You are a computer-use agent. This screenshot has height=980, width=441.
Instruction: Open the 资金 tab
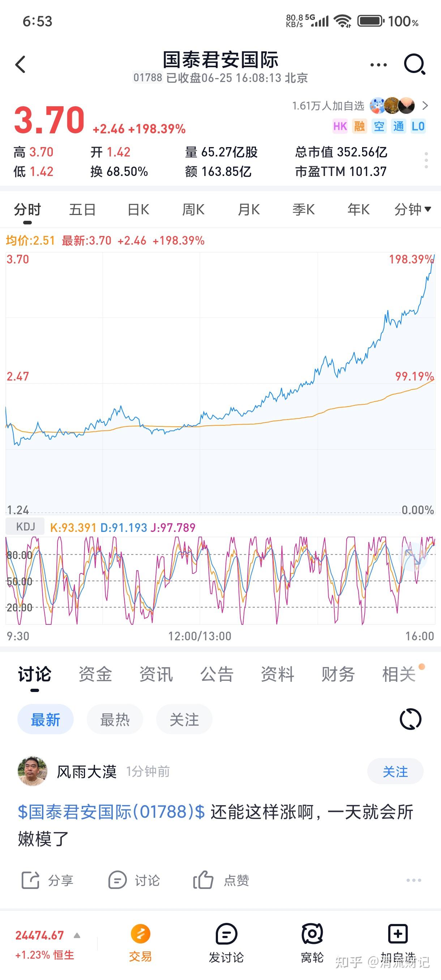(95, 675)
